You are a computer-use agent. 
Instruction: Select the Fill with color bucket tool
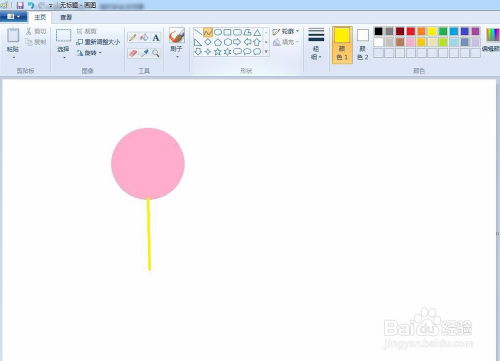click(x=144, y=38)
